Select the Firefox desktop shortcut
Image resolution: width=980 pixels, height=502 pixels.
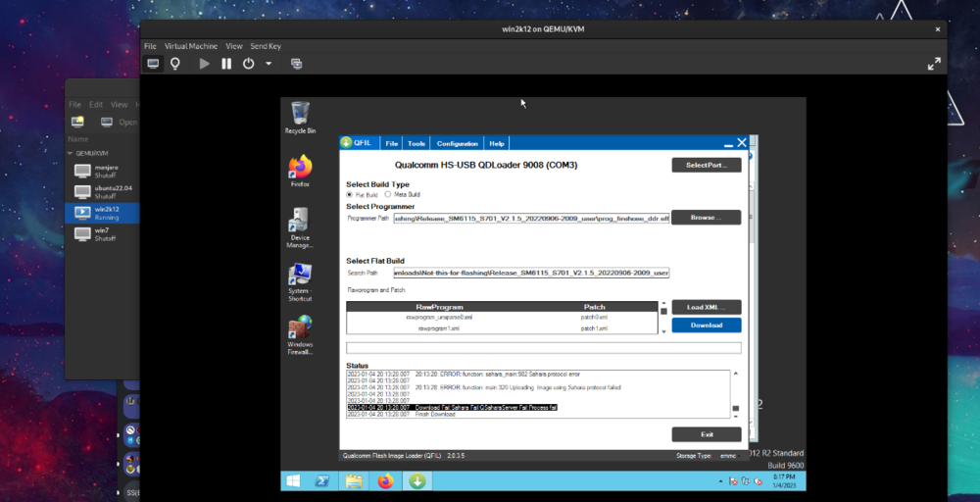[300, 172]
